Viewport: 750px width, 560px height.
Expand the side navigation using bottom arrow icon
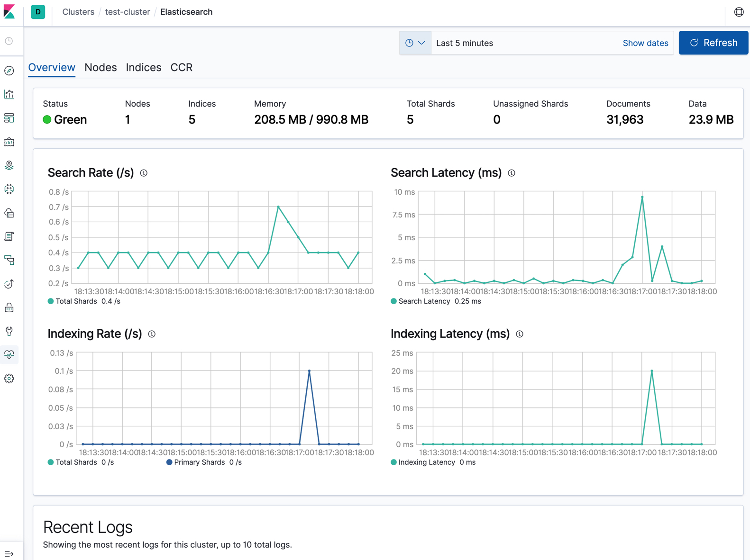[x=9, y=553]
